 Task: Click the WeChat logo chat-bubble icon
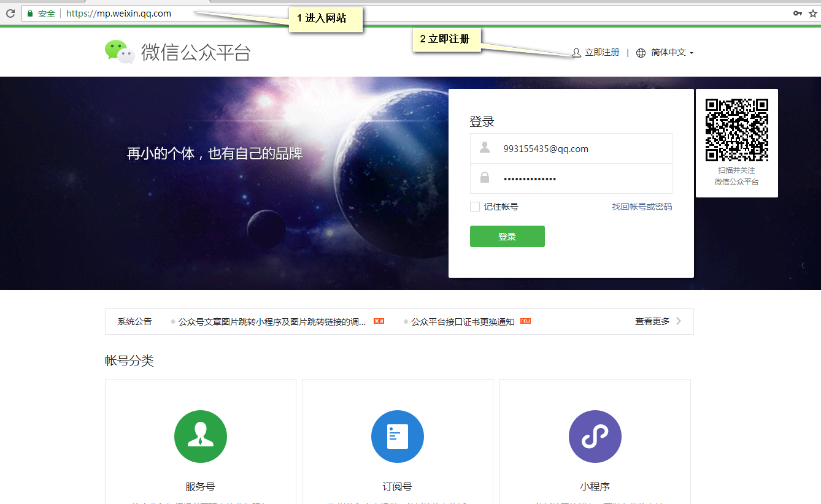[x=120, y=52]
